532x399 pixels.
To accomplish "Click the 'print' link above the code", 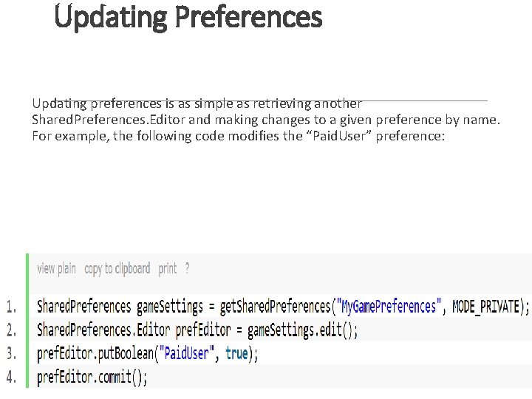I will click(x=168, y=268).
